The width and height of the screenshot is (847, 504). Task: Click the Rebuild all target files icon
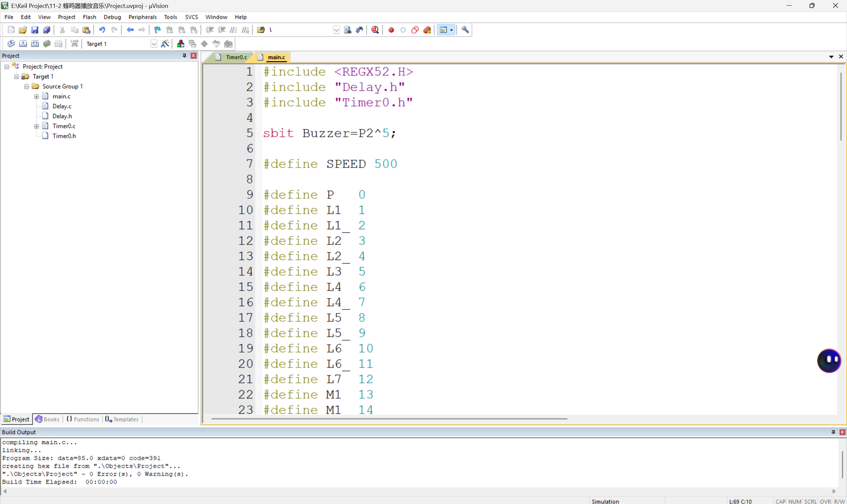pos(35,43)
